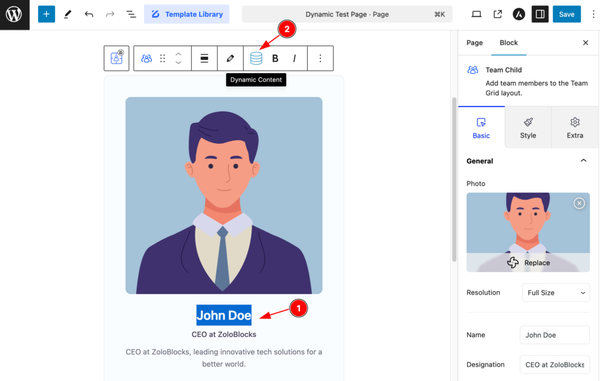Save the page

pos(566,15)
